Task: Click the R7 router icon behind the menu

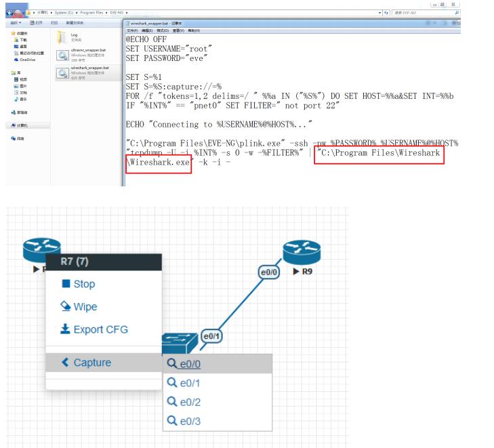Action: coord(34,251)
